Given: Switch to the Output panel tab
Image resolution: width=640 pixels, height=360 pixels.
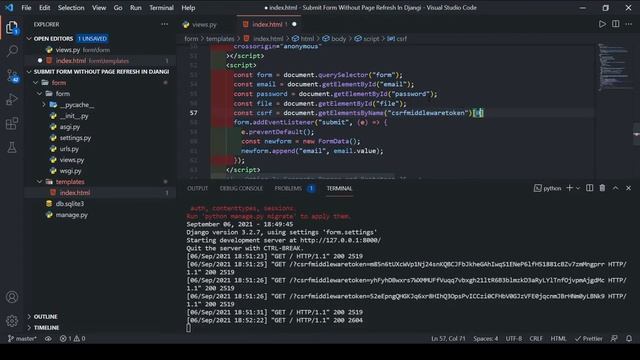Looking at the screenshot, I should tap(198, 189).
